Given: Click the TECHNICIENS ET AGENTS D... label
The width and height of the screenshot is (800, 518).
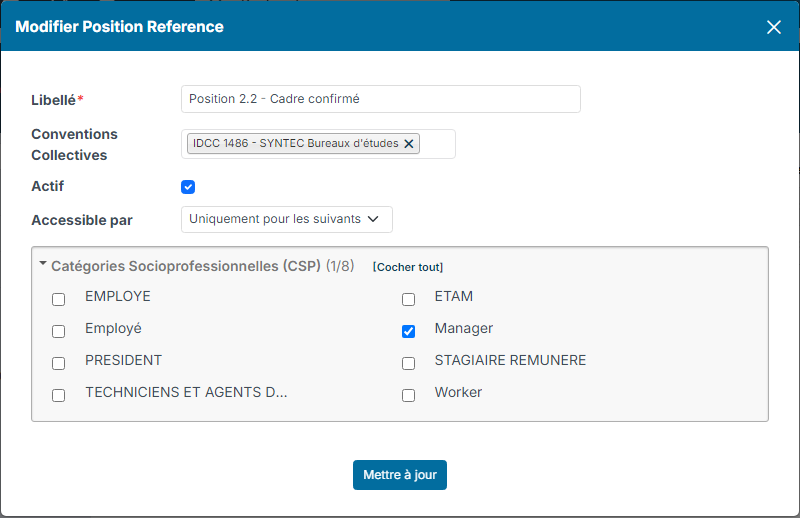Looking at the screenshot, I should pos(186,392).
